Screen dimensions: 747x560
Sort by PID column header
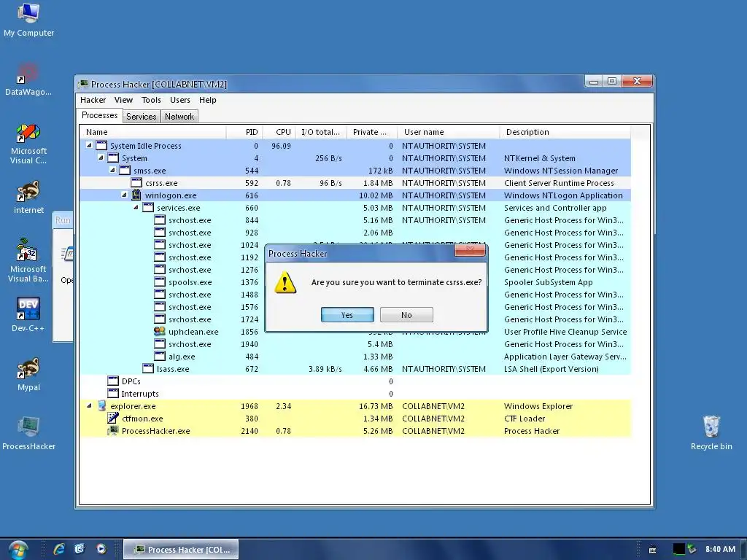click(x=244, y=132)
